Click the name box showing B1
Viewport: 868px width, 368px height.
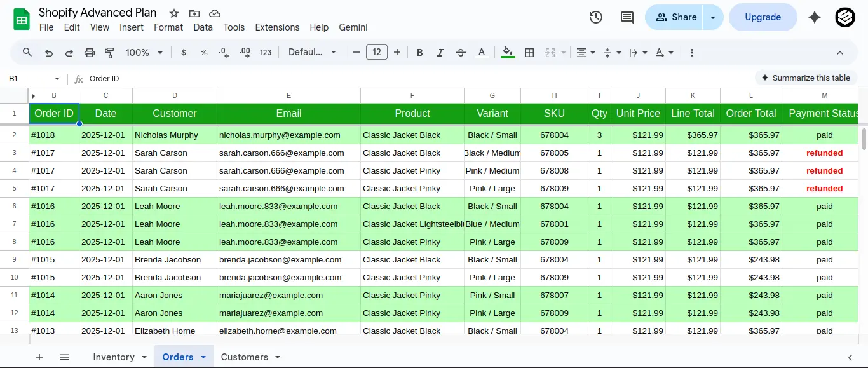25,78
